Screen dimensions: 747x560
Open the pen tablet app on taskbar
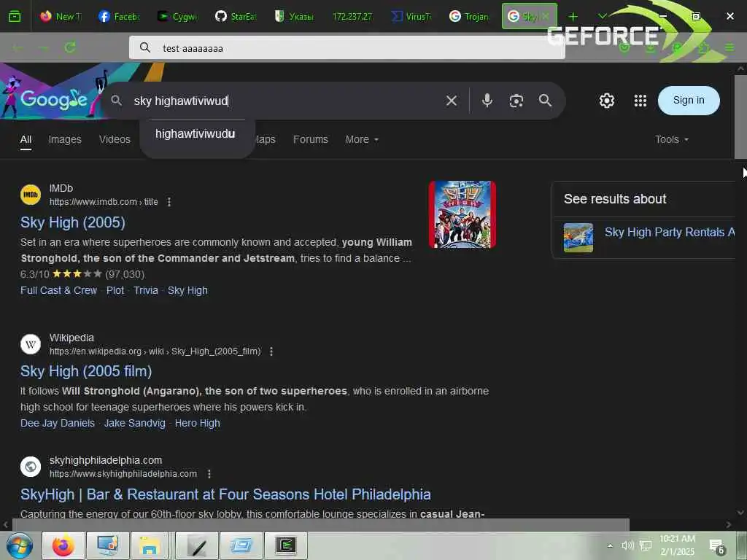pos(197,545)
